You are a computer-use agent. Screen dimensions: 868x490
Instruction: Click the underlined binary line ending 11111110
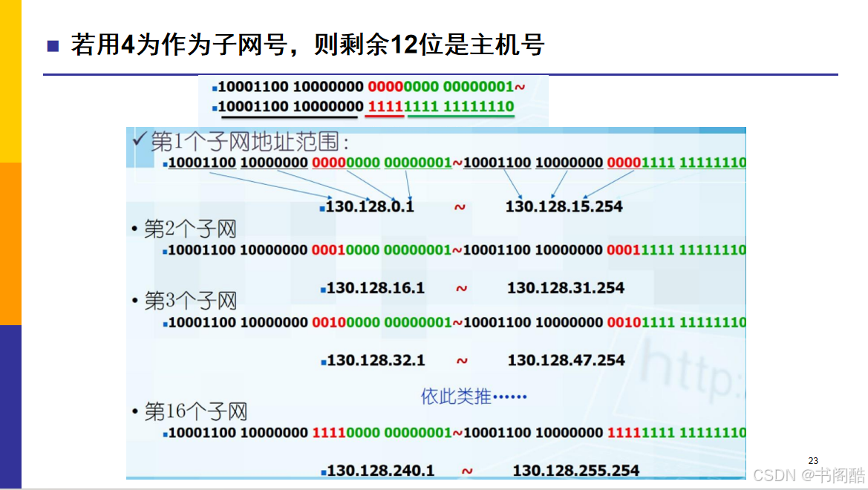pyautogui.click(x=366, y=106)
